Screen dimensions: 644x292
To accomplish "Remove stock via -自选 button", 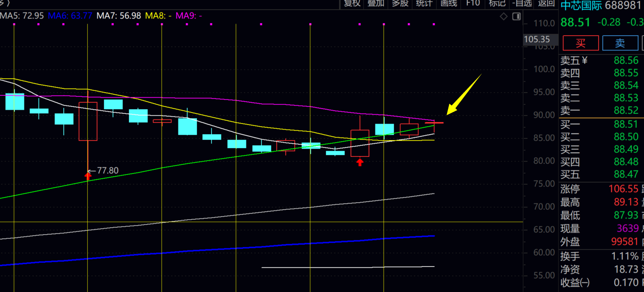I will coord(522,4).
